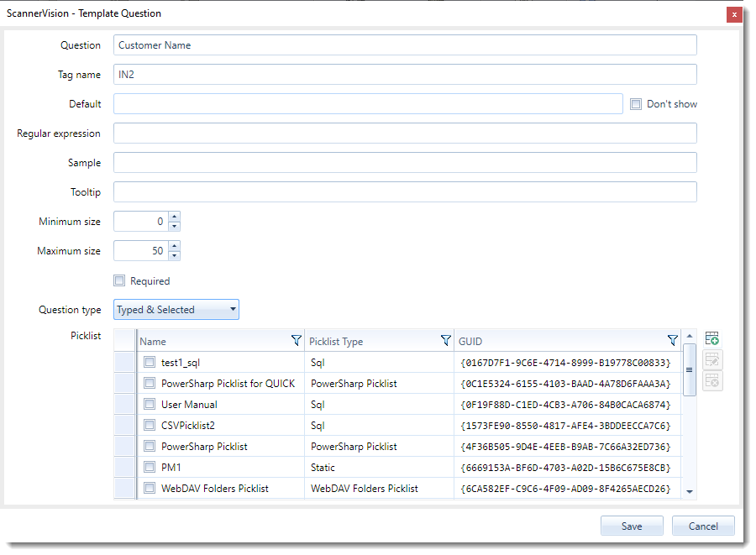The height and width of the screenshot is (555, 756).
Task: Increase the Minimum size value
Action: tap(174, 217)
